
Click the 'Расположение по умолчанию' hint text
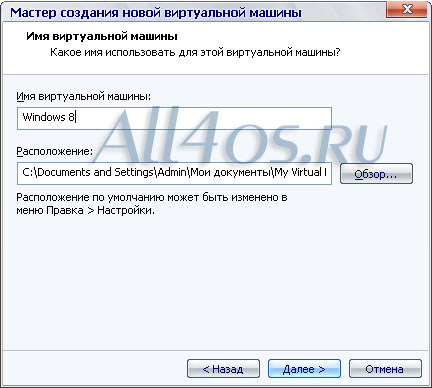click(152, 204)
